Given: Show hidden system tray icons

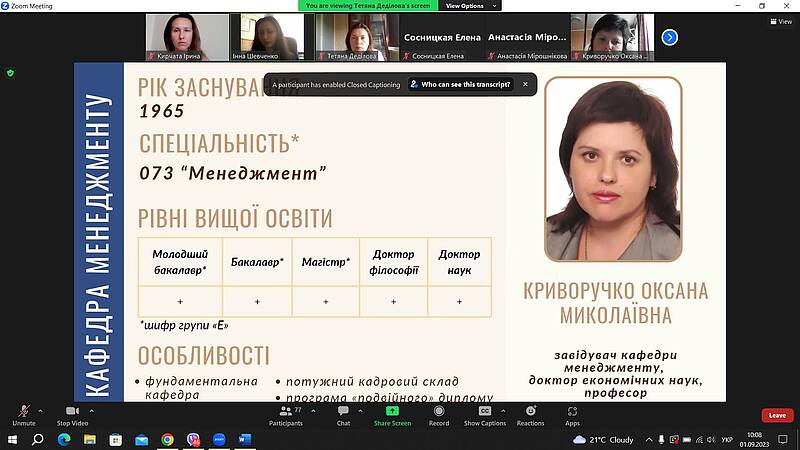Looking at the screenshot, I should [x=649, y=439].
